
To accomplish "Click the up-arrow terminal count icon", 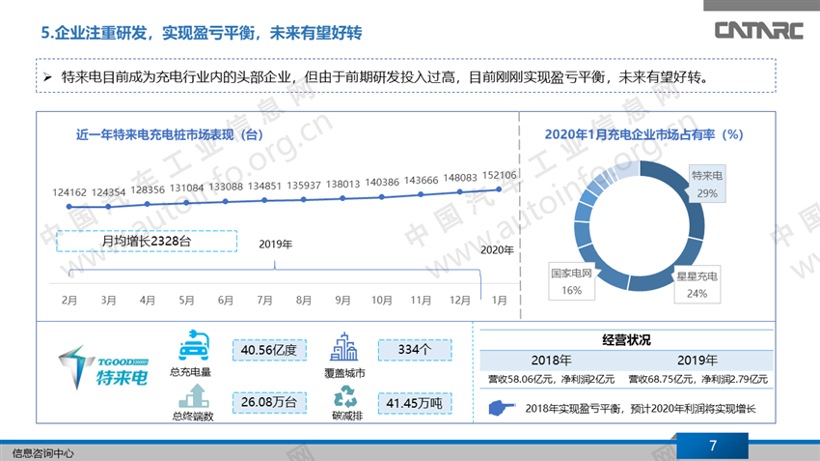I will click(x=193, y=396).
